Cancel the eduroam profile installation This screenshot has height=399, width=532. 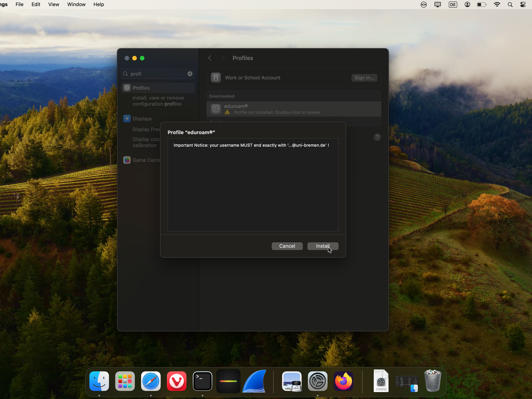(287, 246)
